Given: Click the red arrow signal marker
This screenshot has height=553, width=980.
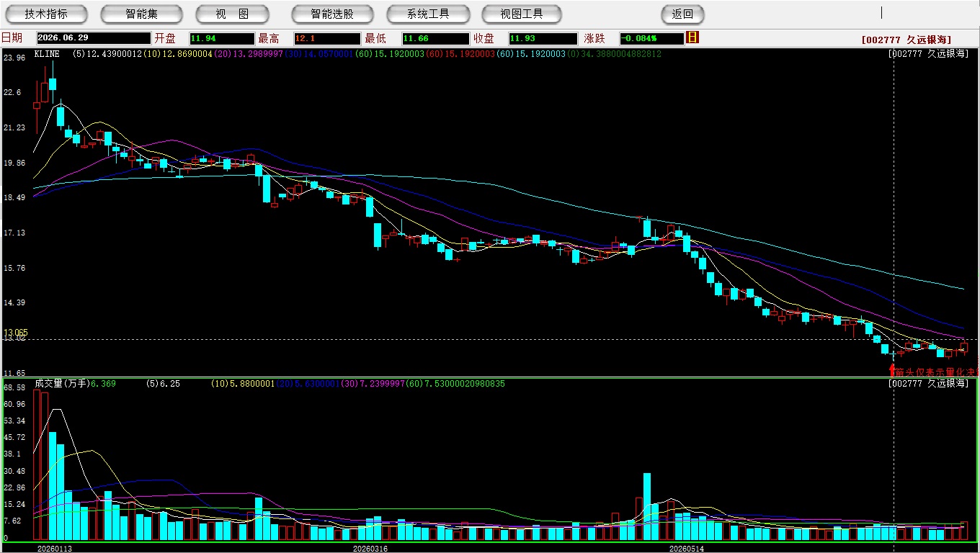Looking at the screenshot, I should click(x=892, y=371).
